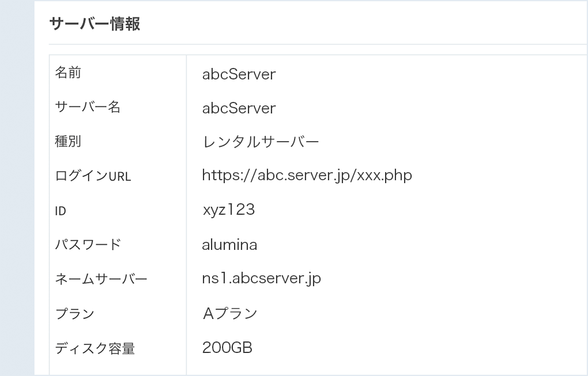Viewport: 588px width, 376px height.
Task: Select the ディスク容量 label
Action: [x=95, y=348]
